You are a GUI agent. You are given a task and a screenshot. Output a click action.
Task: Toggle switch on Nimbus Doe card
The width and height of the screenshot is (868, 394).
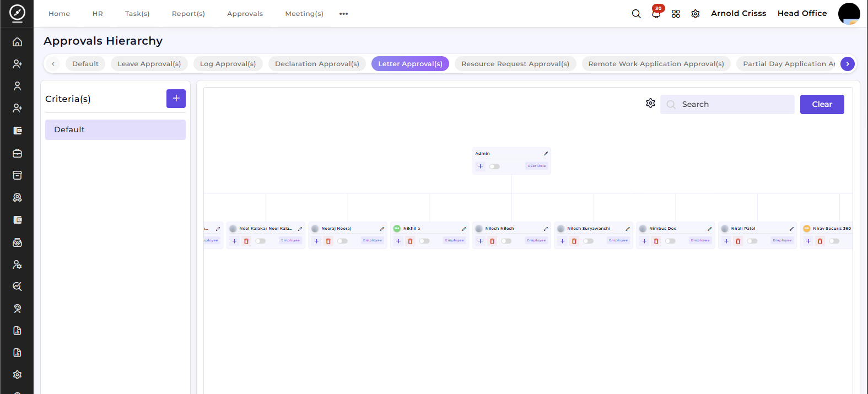[670, 241]
